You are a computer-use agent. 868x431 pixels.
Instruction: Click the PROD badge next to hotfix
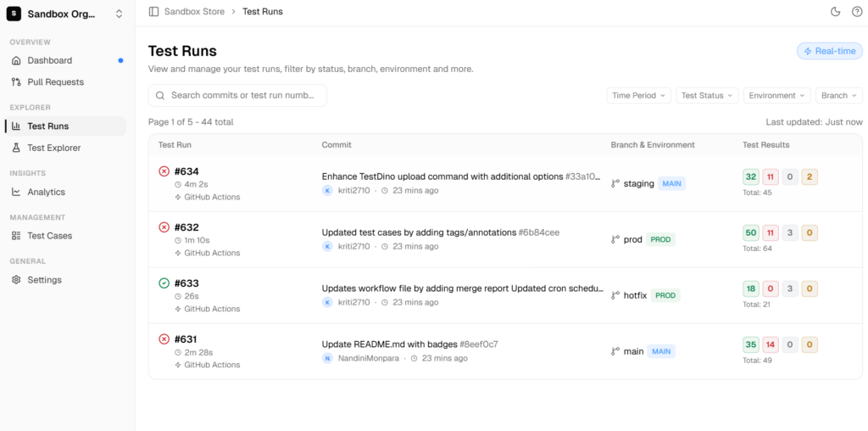point(665,295)
